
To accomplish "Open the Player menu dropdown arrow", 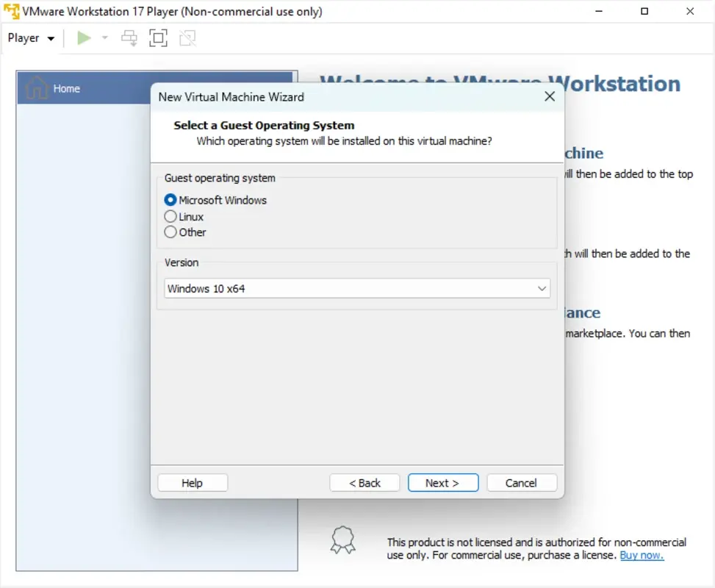I will tap(51, 37).
